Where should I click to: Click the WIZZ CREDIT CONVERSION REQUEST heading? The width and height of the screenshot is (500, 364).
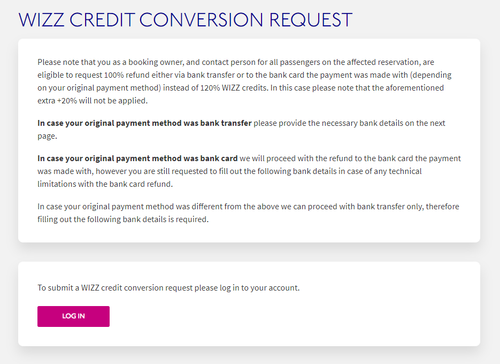pyautogui.click(x=185, y=20)
